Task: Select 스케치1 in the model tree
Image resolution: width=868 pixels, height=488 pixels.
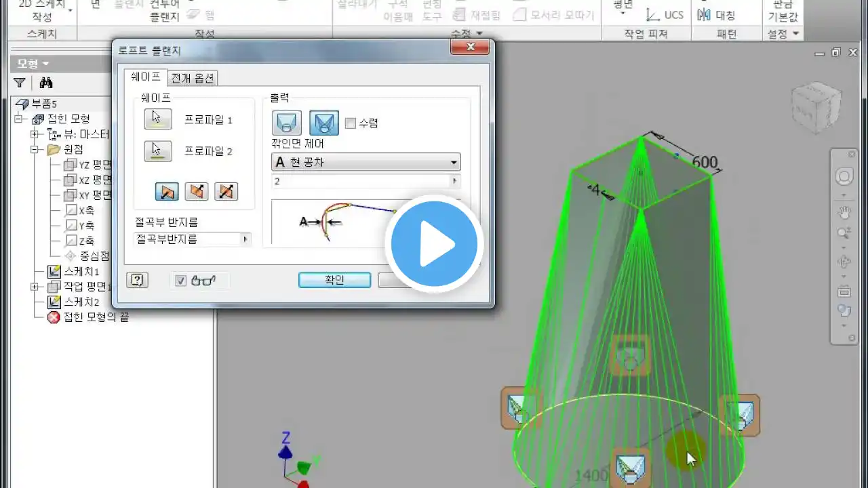Action: coord(74,271)
